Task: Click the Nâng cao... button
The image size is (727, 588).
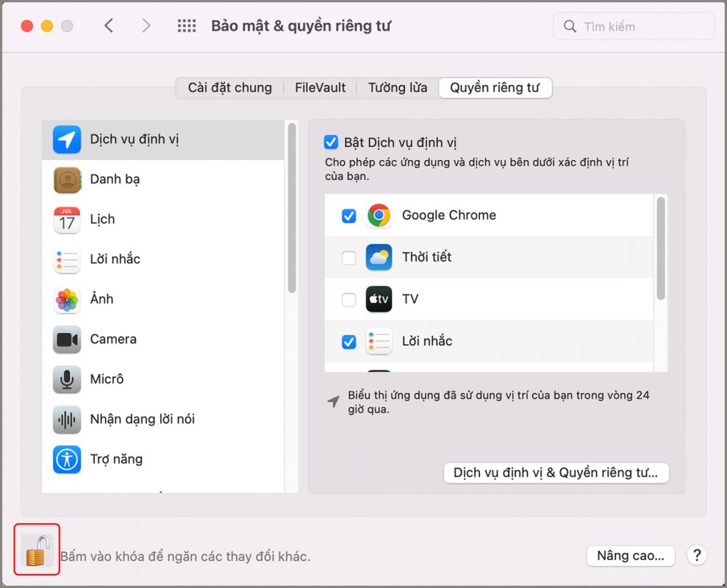Action: point(630,556)
